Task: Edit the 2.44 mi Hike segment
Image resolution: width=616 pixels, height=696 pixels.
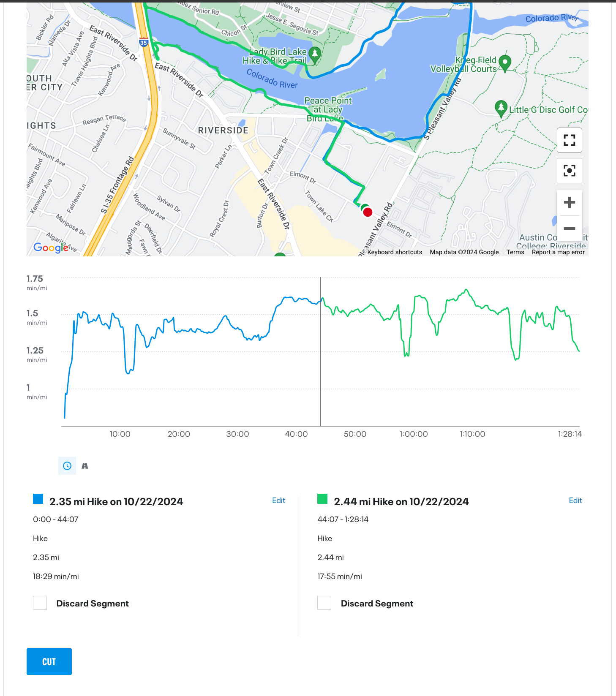Action: [x=575, y=500]
